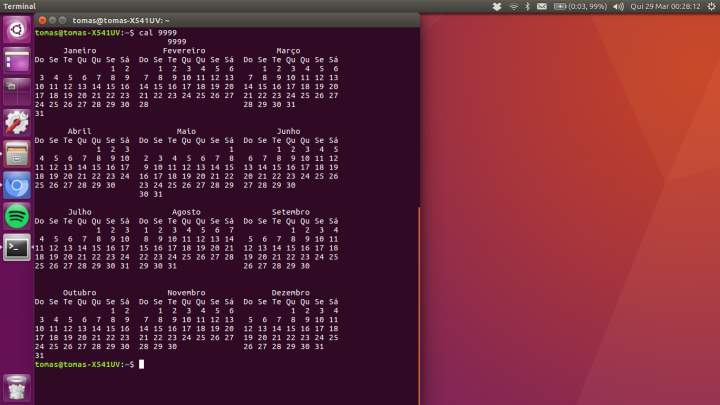Screen dimensions: 720x405
Task: Open the Bluetooth indicator menu
Action: 529,6
